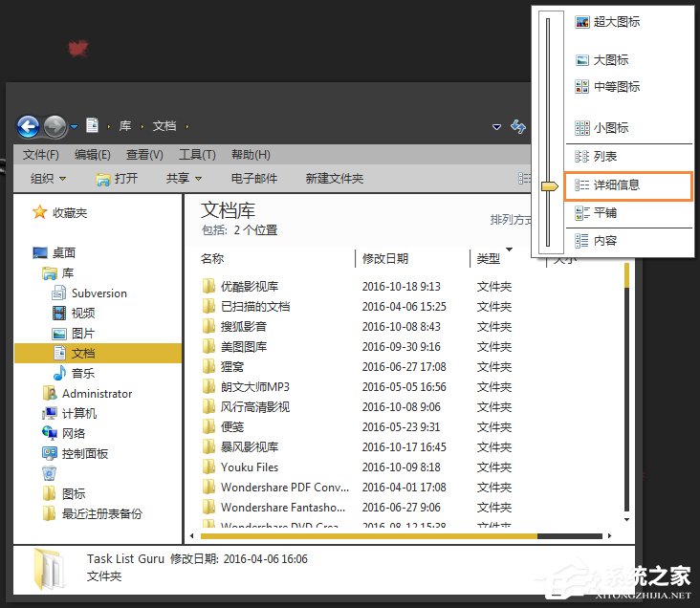Click the 电子邮件 toolbar button
Screen dimensions: 700x608
point(254,179)
